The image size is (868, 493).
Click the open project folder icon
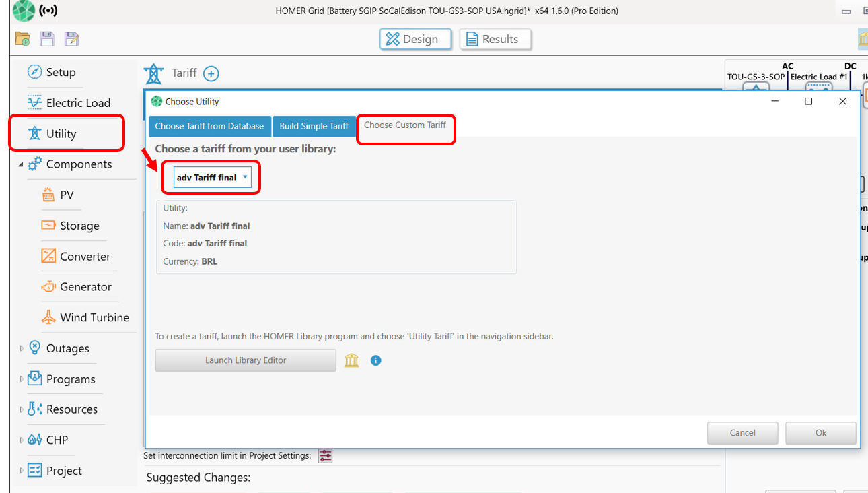tap(22, 39)
